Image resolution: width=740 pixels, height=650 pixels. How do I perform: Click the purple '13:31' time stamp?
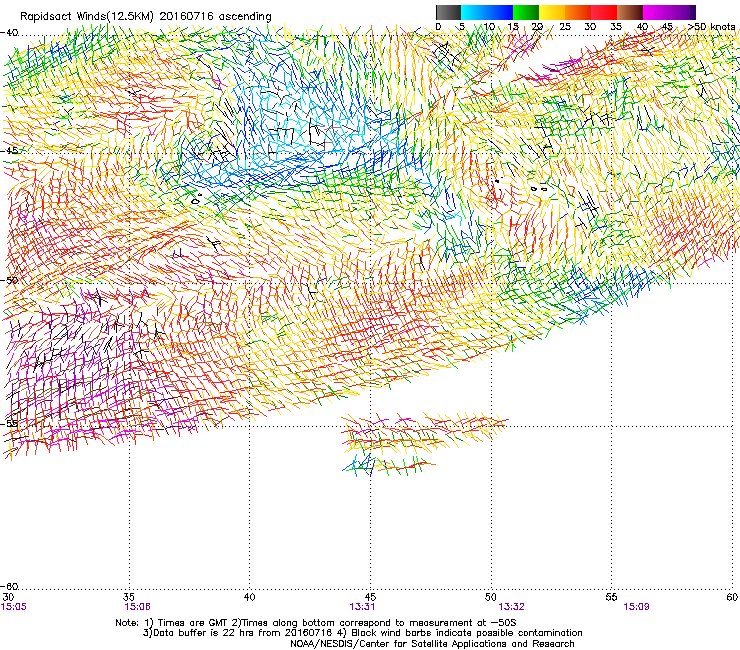(x=362, y=607)
